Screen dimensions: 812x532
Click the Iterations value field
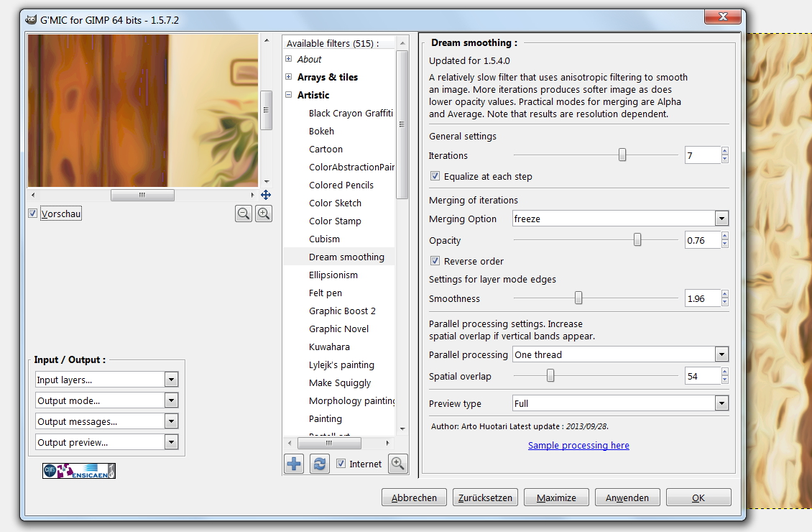tap(702, 155)
